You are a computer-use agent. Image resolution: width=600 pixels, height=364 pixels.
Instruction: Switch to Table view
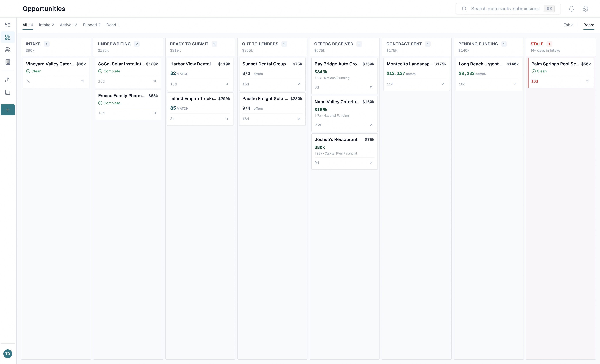click(568, 25)
